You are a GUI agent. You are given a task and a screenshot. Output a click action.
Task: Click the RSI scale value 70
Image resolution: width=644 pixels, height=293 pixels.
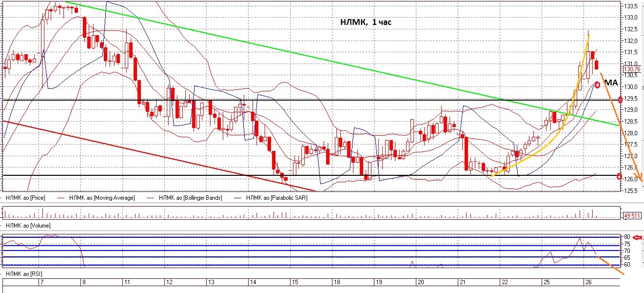628,251
